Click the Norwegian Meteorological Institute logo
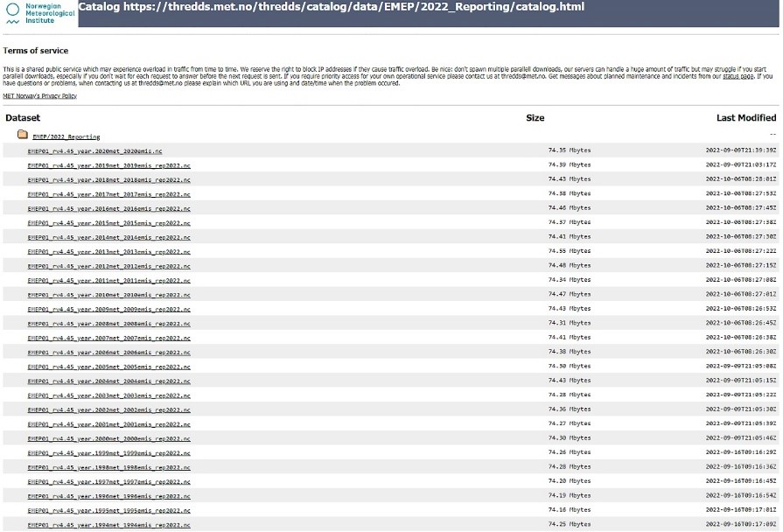The height and width of the screenshot is (532, 783). click(37, 13)
